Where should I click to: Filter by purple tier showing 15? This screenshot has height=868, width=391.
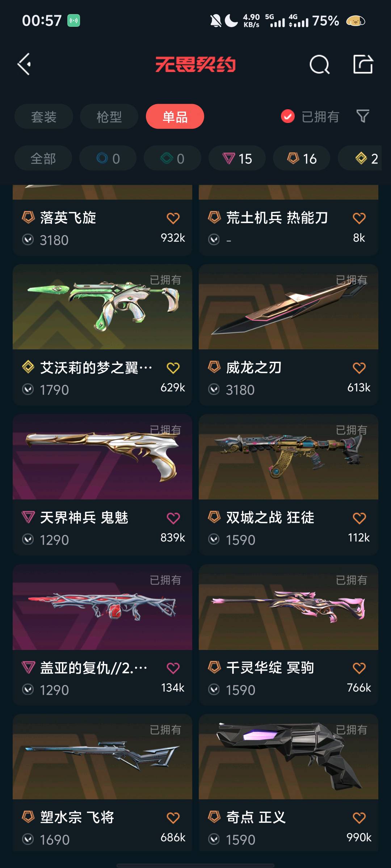(237, 158)
